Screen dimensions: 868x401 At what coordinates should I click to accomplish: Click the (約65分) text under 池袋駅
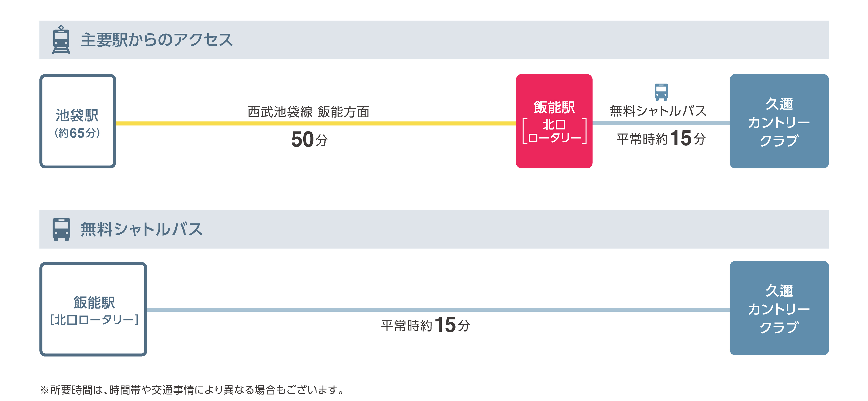[77, 133]
